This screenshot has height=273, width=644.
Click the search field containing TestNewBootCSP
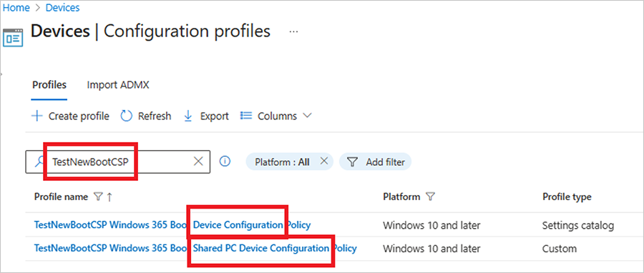(x=118, y=162)
